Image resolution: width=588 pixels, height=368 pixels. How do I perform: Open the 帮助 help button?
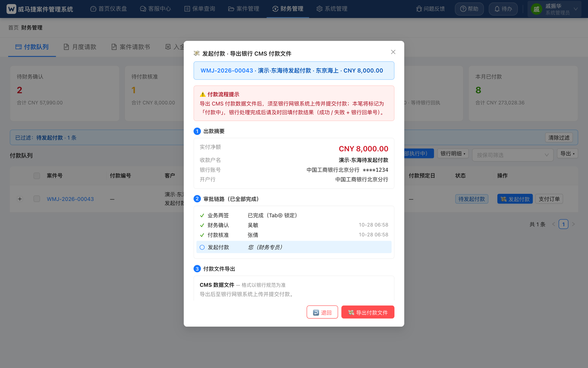pos(469,9)
